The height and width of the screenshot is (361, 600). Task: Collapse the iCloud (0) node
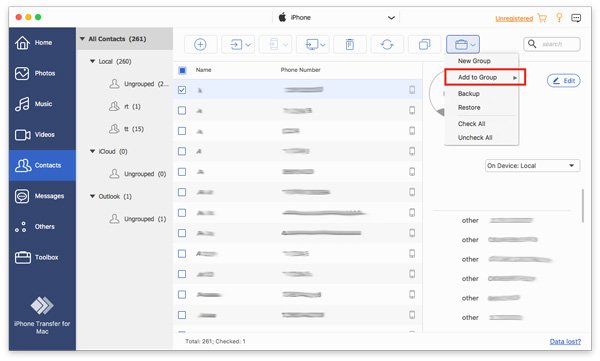pyautogui.click(x=92, y=151)
